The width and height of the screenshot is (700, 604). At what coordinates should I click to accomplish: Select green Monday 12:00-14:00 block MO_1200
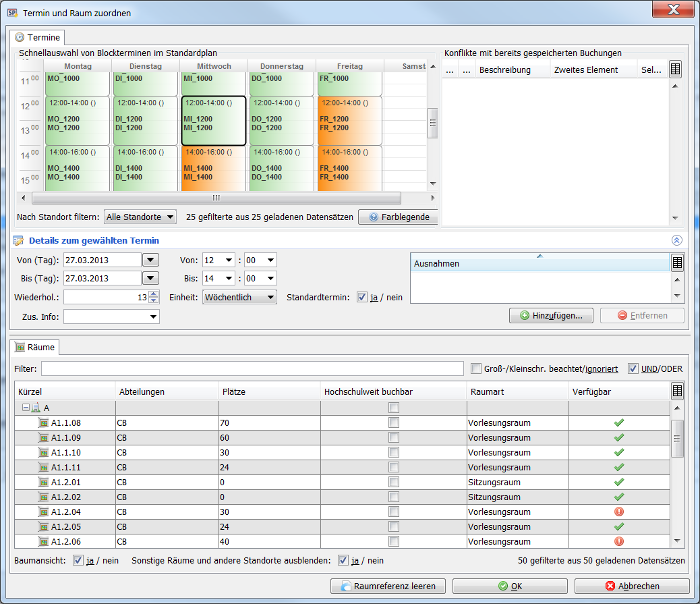(x=77, y=121)
